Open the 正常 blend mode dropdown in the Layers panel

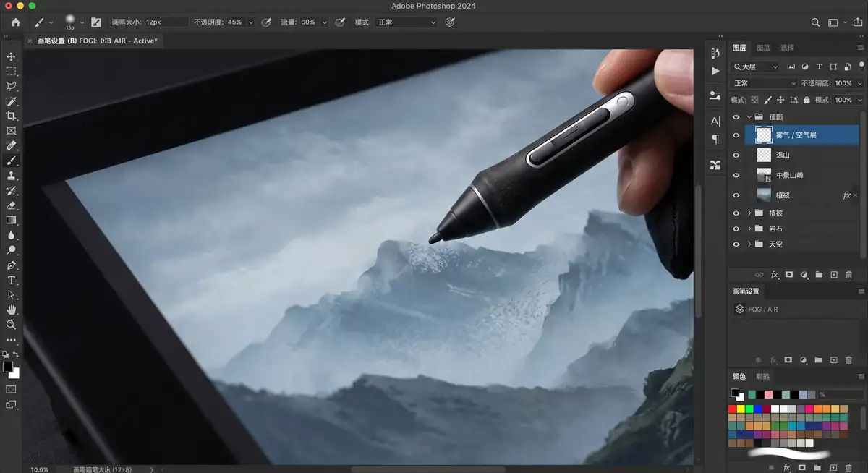764,83
